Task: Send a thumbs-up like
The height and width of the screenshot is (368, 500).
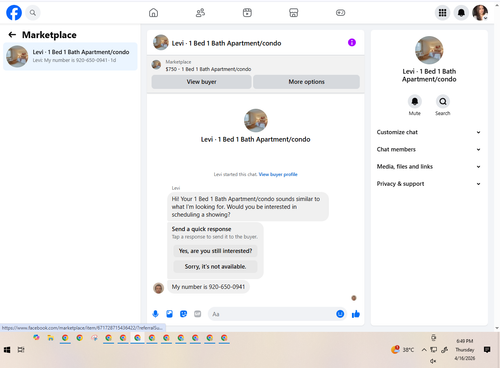Action: coord(356,314)
